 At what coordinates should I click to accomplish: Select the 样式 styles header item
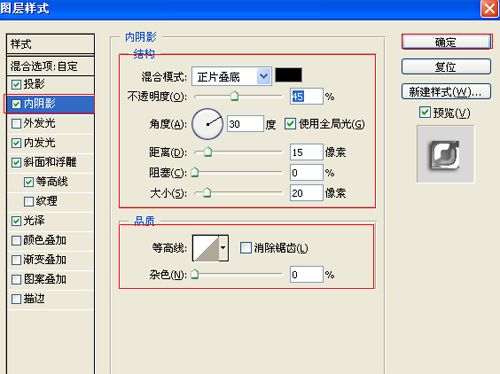(x=50, y=44)
